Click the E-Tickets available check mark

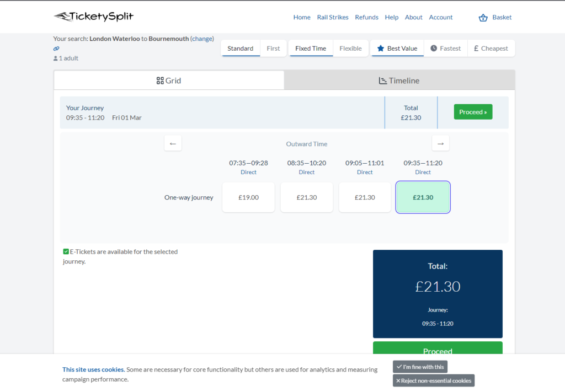[66, 251]
